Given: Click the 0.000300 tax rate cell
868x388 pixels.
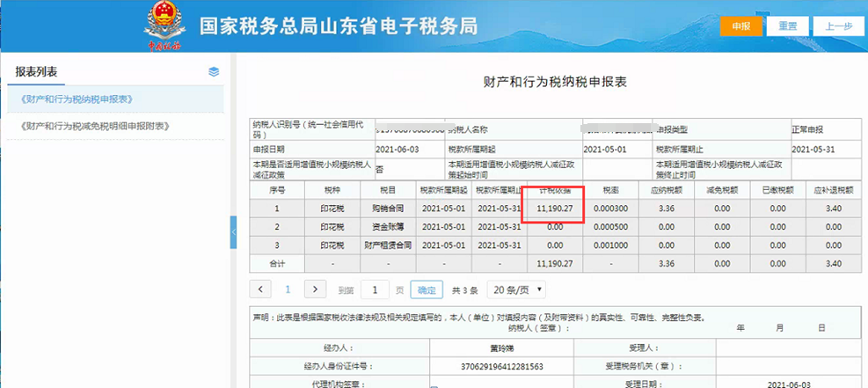Looking at the screenshot, I should [610, 209].
